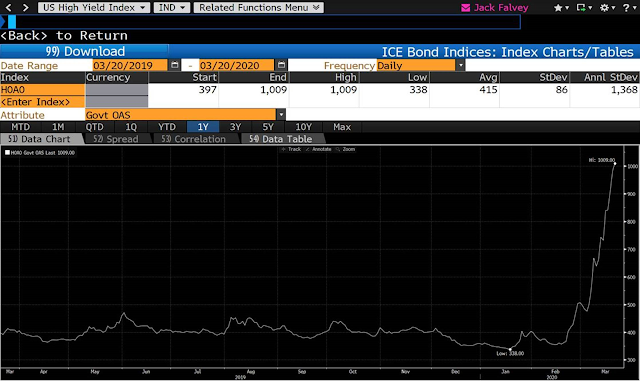
Task: Open the help question mark menu
Action: (628, 8)
